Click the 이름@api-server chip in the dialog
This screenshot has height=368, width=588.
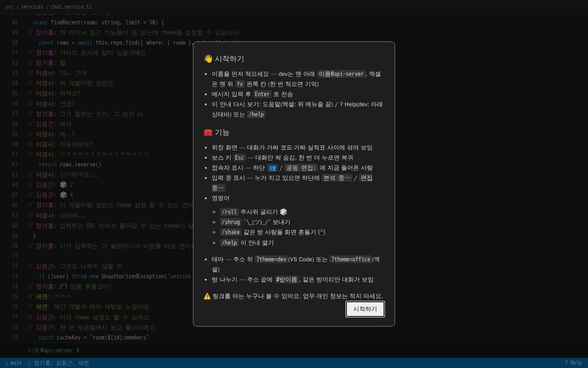(x=341, y=74)
